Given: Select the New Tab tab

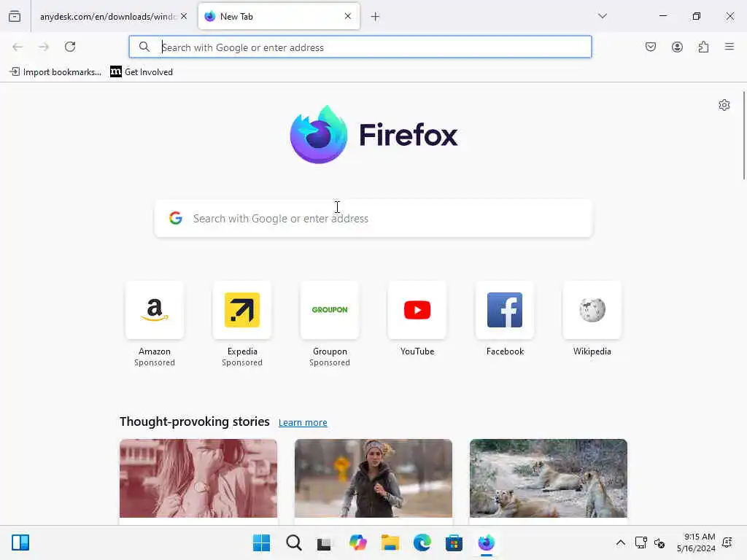Looking at the screenshot, I should tap(279, 16).
